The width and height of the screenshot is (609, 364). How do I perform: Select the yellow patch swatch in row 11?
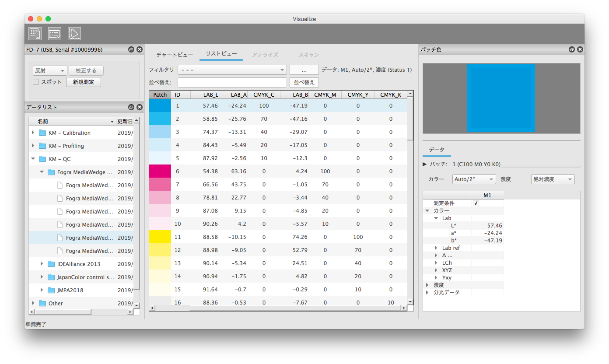coord(160,237)
